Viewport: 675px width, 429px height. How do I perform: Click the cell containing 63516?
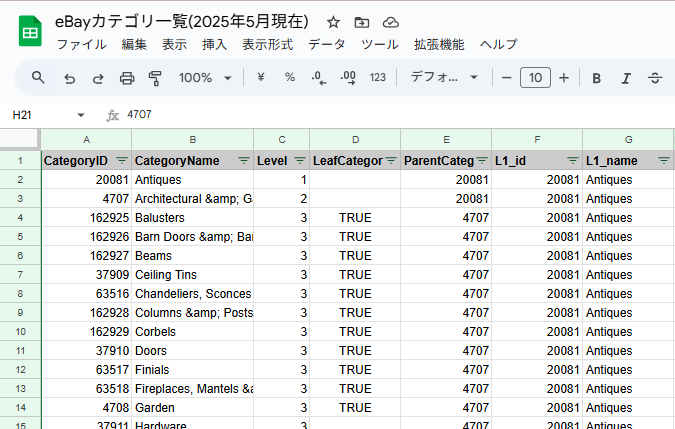coord(87,293)
